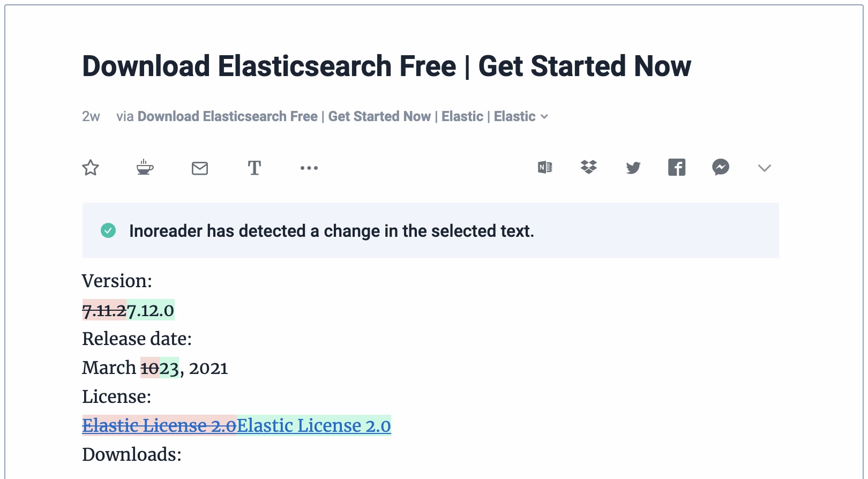Send article by email envelope icon
This screenshot has width=868, height=479.
[x=200, y=168]
